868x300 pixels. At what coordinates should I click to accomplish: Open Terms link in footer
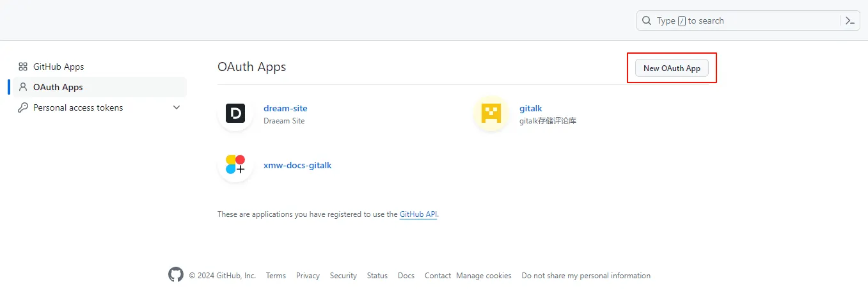(x=276, y=276)
